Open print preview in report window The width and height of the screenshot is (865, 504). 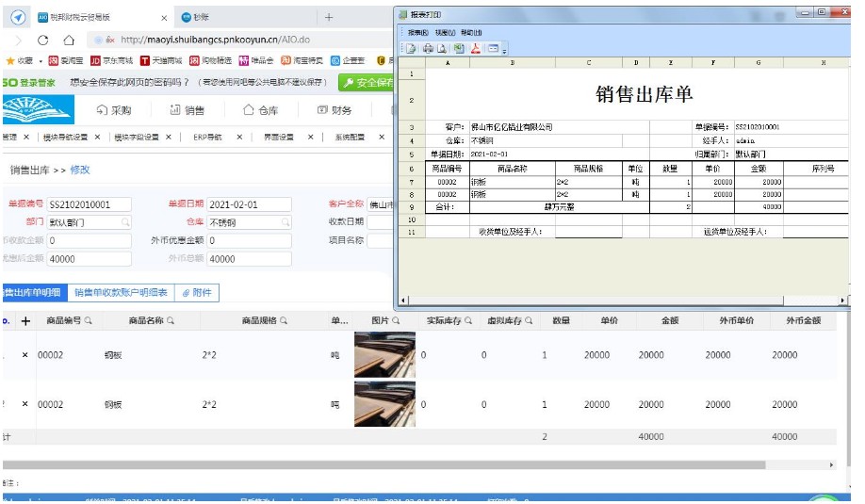click(441, 48)
